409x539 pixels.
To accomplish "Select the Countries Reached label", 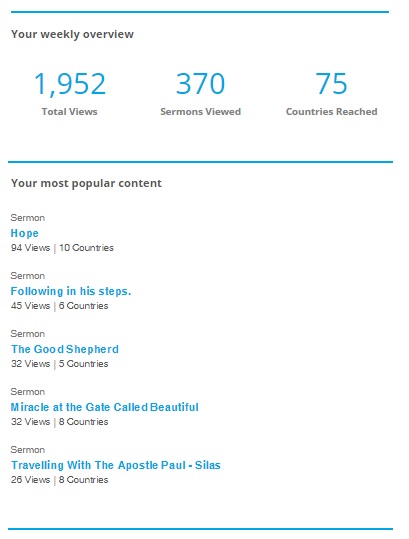I will coord(331,112).
